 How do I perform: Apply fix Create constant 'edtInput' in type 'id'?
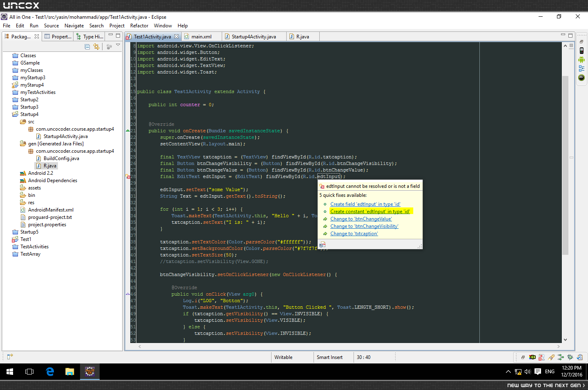(370, 212)
